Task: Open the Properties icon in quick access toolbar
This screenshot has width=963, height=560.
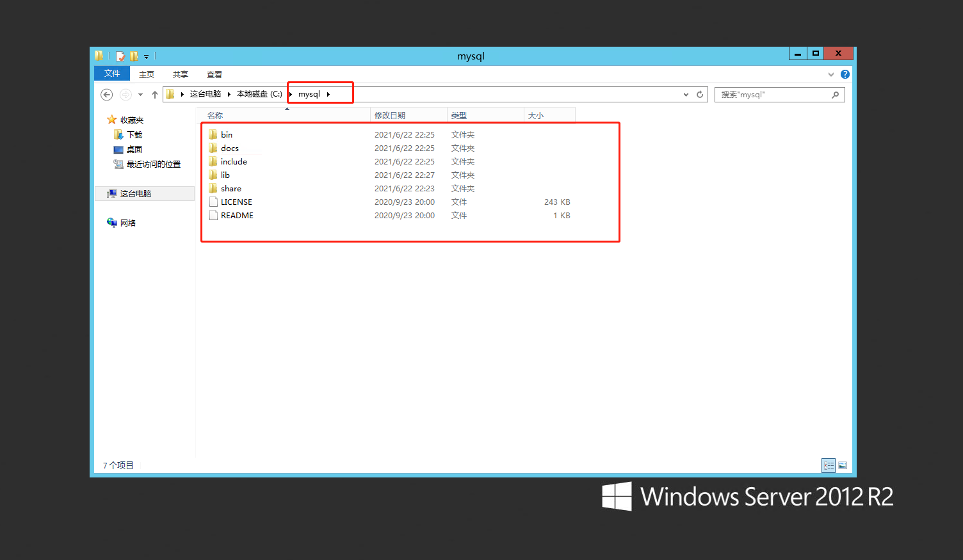Action: tap(120, 56)
